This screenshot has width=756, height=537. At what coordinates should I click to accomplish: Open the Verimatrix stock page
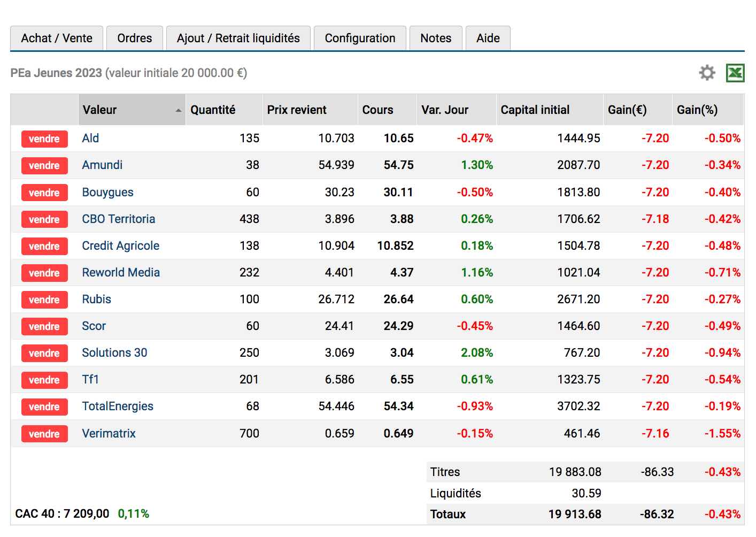[x=109, y=433]
